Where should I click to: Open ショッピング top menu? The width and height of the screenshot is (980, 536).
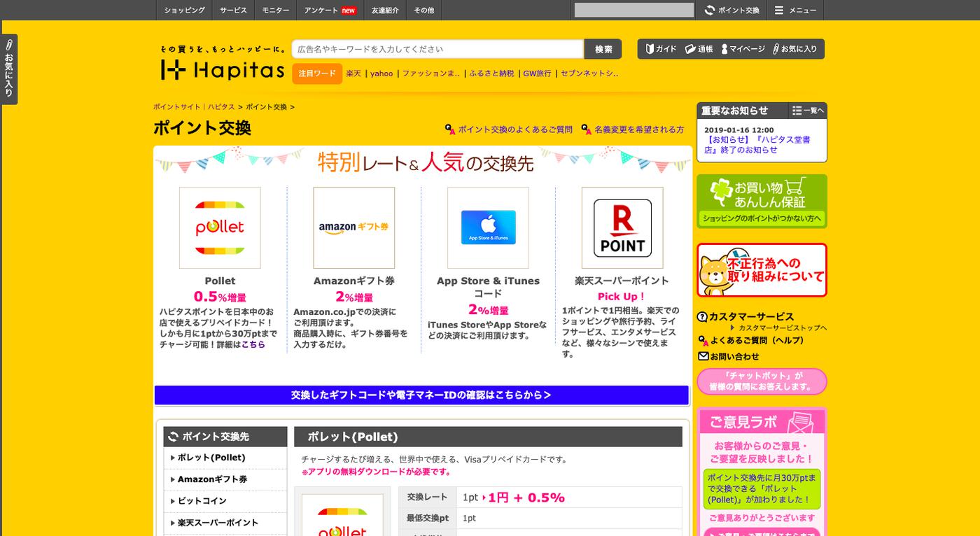point(184,10)
